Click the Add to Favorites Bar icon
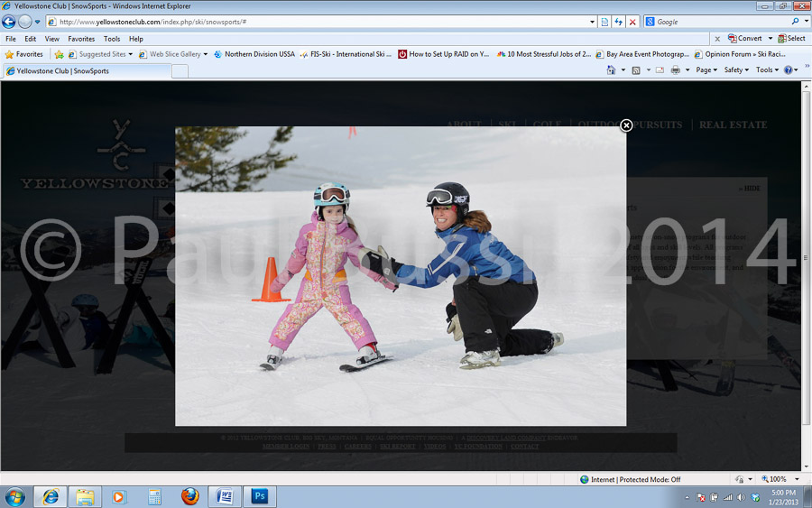The height and width of the screenshot is (508, 812). 59,54
